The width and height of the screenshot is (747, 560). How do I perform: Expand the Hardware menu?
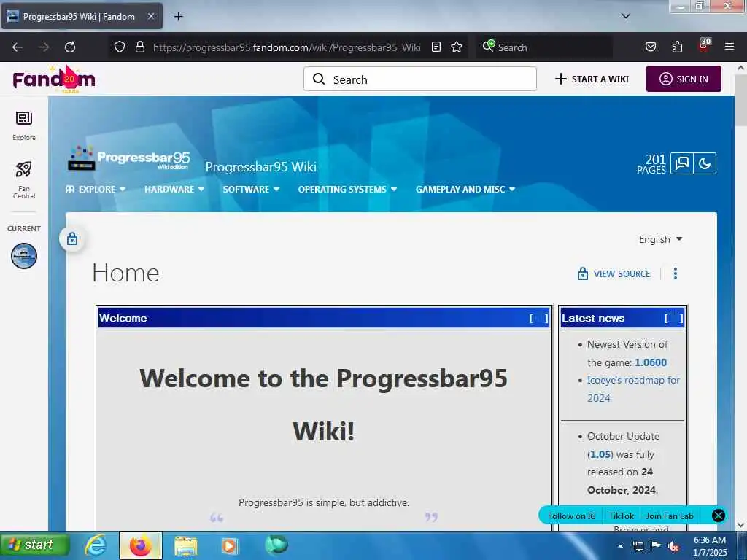[174, 189]
